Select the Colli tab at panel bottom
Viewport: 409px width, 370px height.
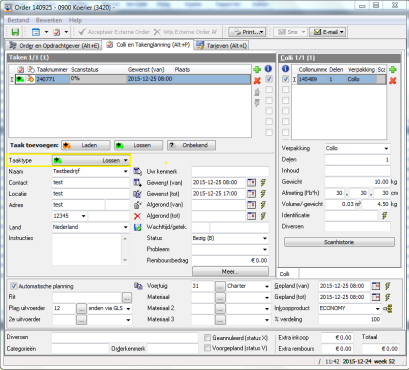coord(285,274)
